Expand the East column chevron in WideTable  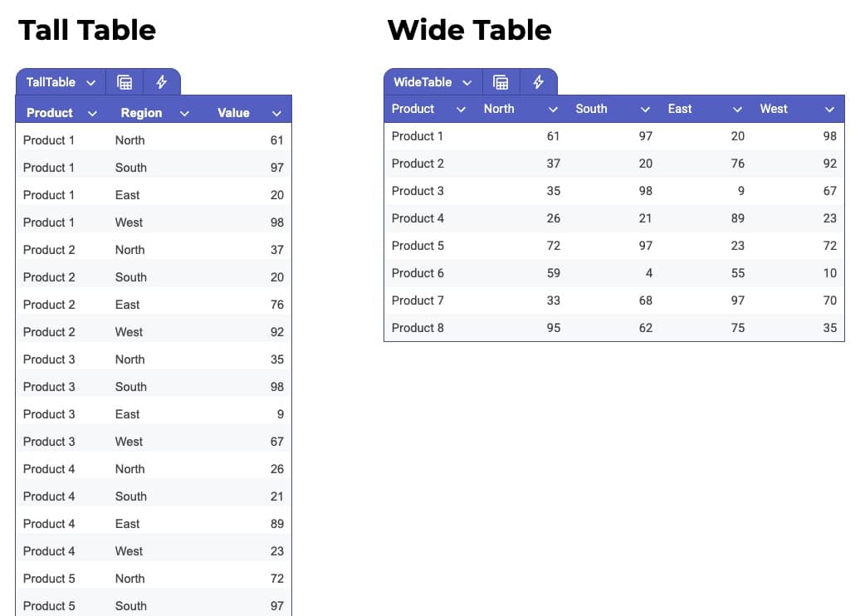738,109
